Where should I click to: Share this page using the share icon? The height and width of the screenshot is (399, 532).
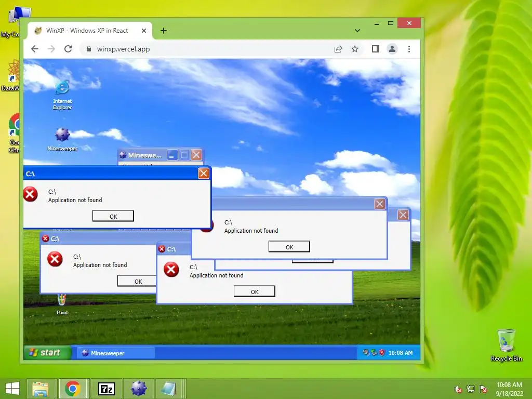(338, 49)
